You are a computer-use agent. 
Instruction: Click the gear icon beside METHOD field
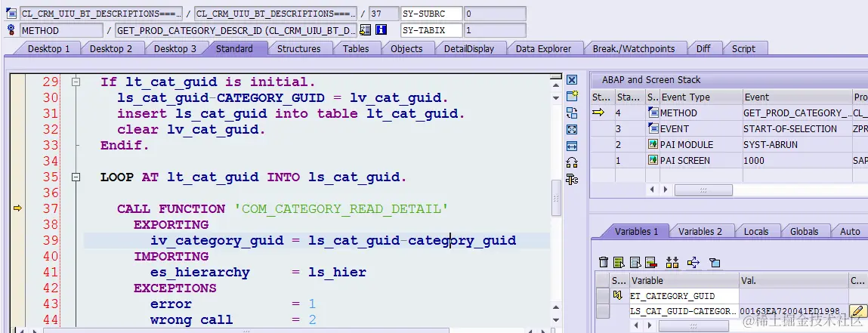coord(11,30)
